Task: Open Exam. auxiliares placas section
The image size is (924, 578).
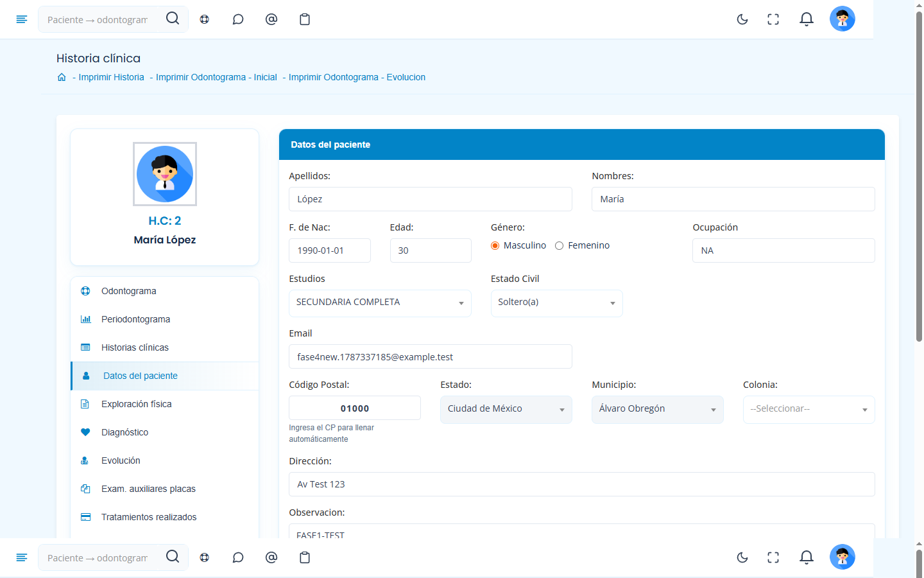Action: click(165, 489)
